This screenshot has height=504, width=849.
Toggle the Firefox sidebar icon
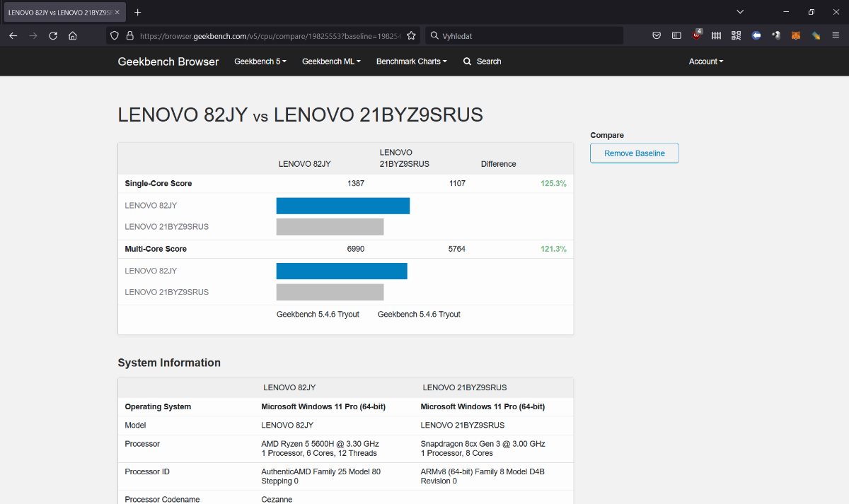(676, 35)
